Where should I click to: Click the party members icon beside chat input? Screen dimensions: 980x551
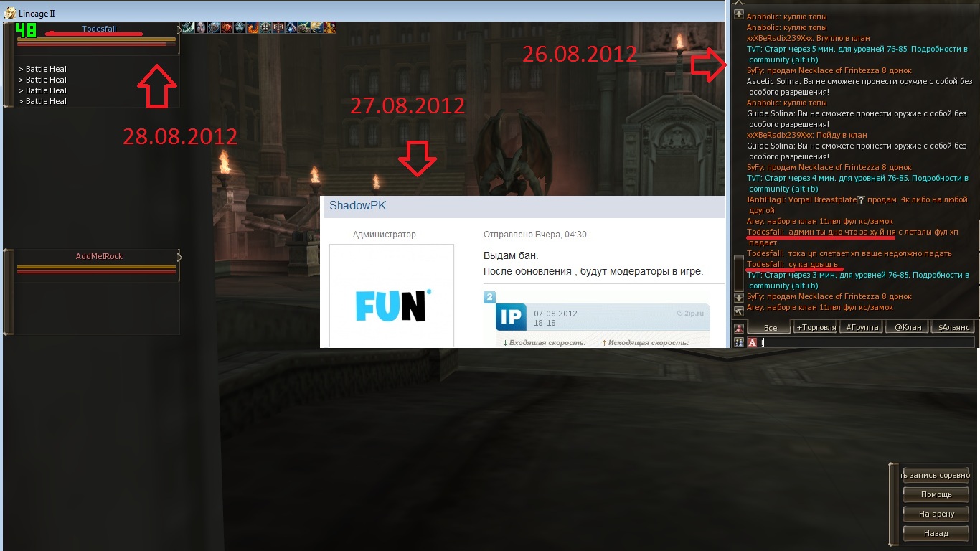pyautogui.click(x=739, y=342)
